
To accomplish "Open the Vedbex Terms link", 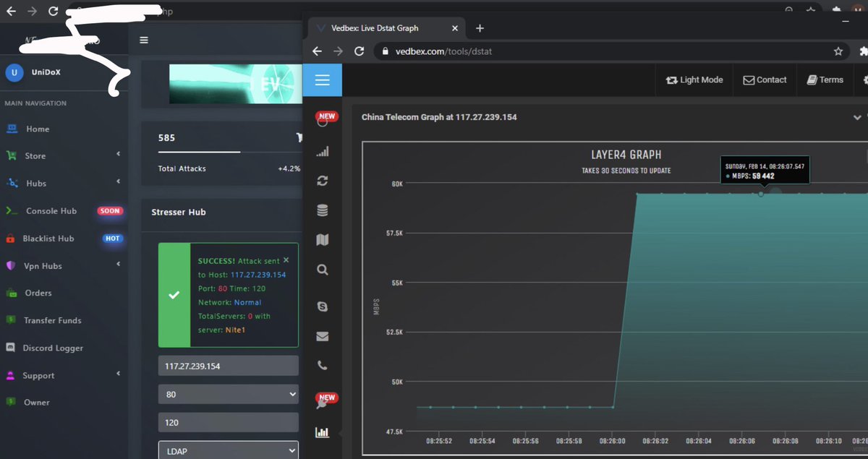I will pos(825,80).
